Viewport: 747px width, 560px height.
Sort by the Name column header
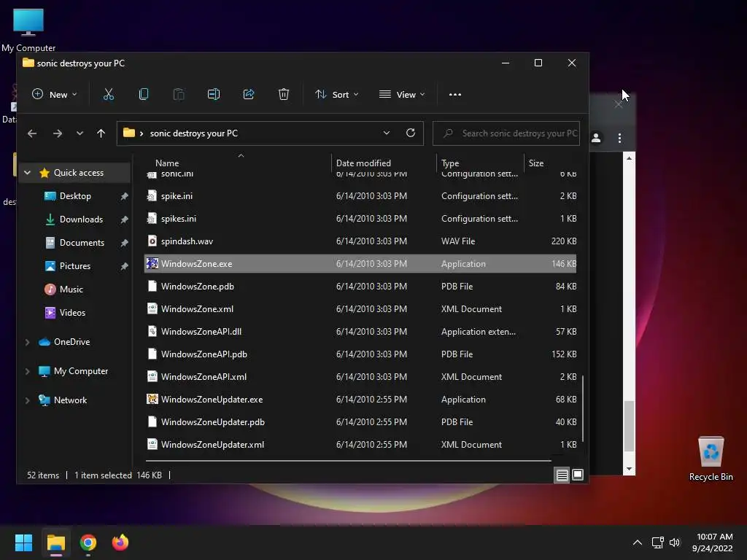(x=167, y=163)
